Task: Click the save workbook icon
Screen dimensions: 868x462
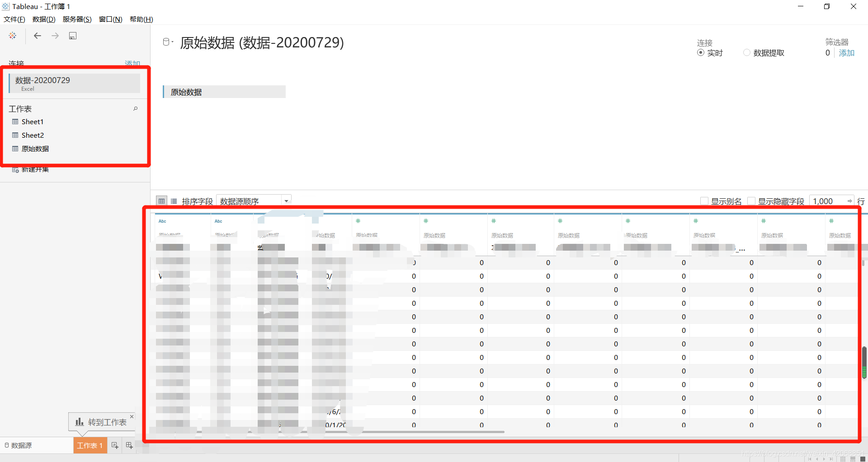Action: pos(73,36)
